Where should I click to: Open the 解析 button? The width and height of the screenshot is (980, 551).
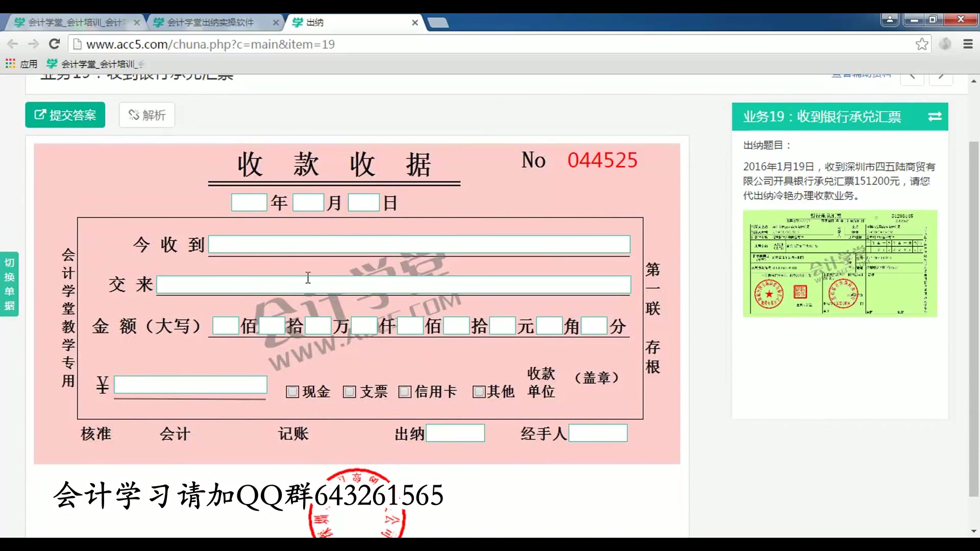coord(147,115)
